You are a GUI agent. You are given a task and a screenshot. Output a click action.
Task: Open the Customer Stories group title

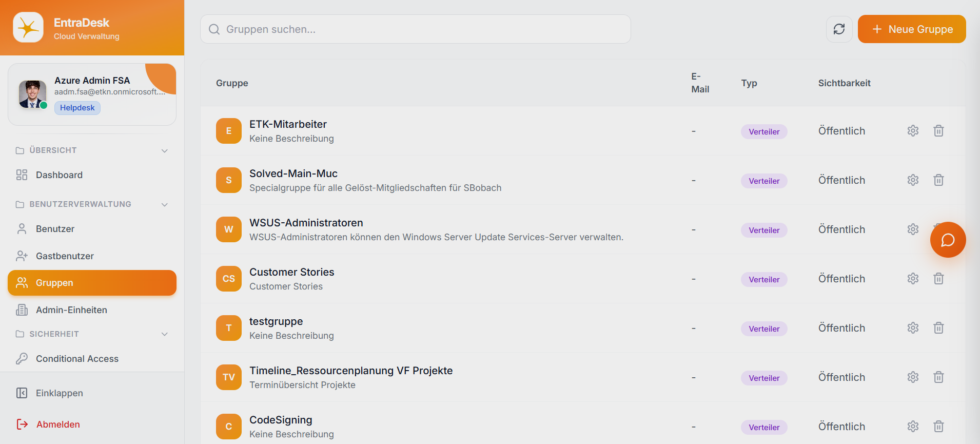[292, 272]
